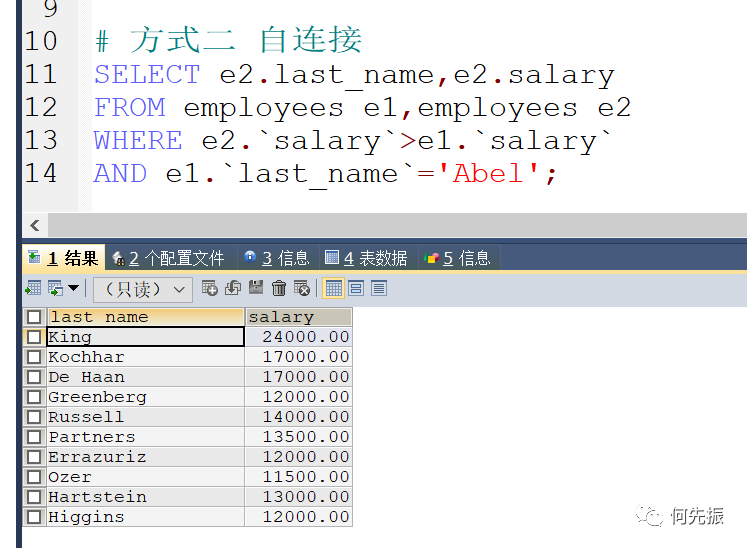Viewport: 747px width, 548px height.
Task: Check the King row checkbox
Action: [x=34, y=337]
